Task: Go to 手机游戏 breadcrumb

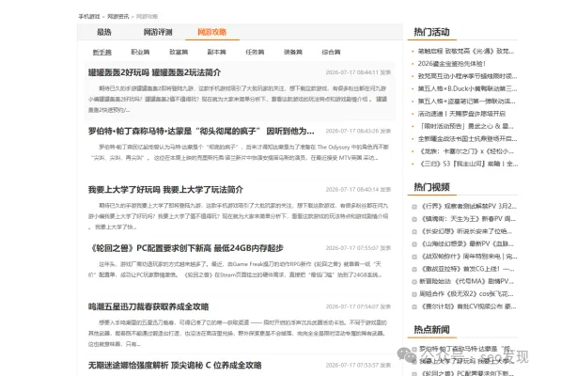Action: click(x=89, y=17)
